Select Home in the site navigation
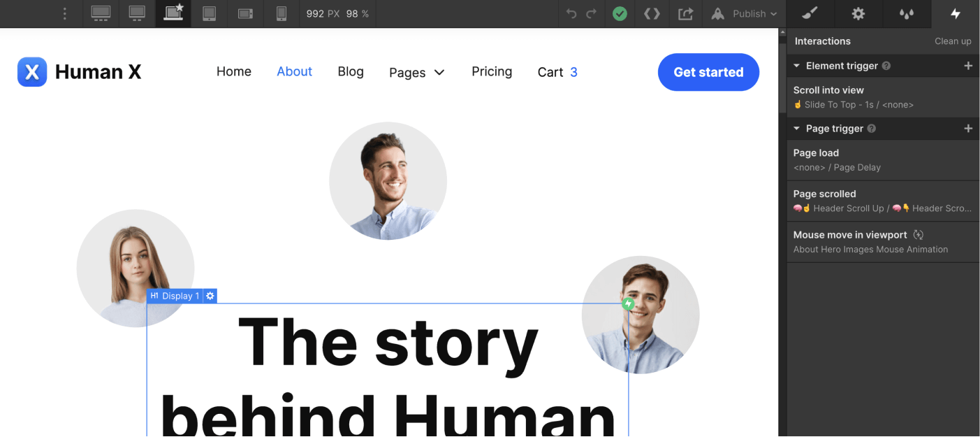 coord(234,71)
